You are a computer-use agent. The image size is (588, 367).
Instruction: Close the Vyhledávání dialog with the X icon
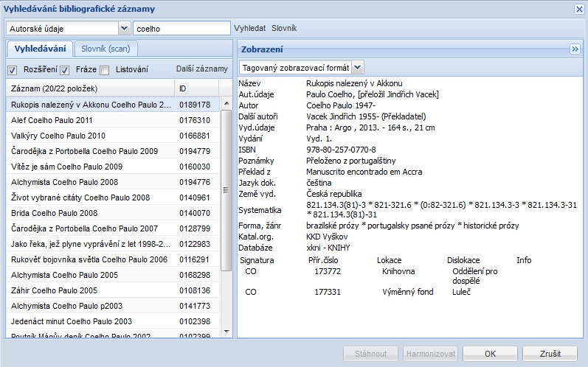pyautogui.click(x=578, y=9)
